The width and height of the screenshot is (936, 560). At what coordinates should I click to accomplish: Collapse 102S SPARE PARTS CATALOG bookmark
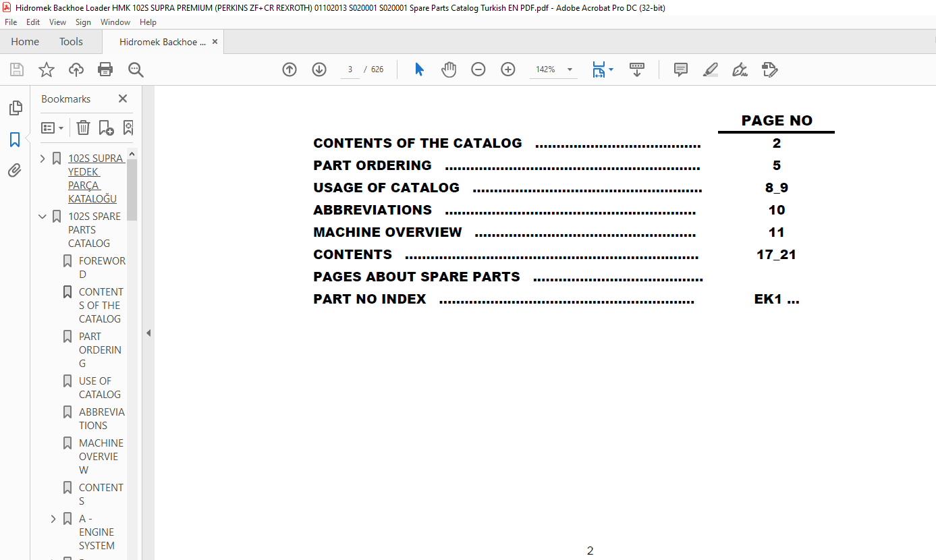pos(43,217)
